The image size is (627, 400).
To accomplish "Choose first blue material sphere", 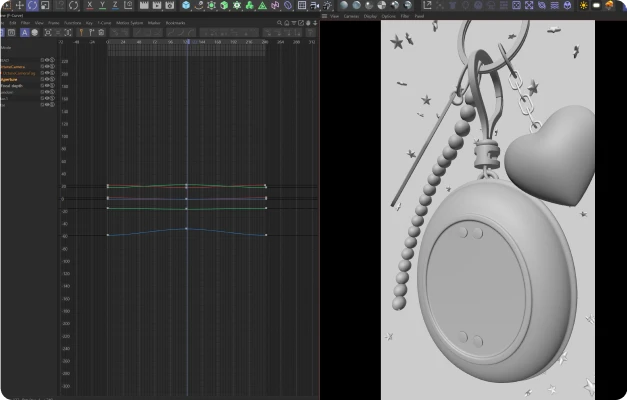I will pos(343,5).
